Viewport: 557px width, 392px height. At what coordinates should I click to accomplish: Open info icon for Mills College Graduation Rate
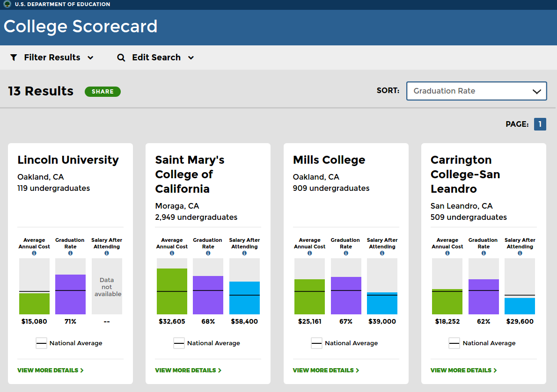pyautogui.click(x=346, y=253)
